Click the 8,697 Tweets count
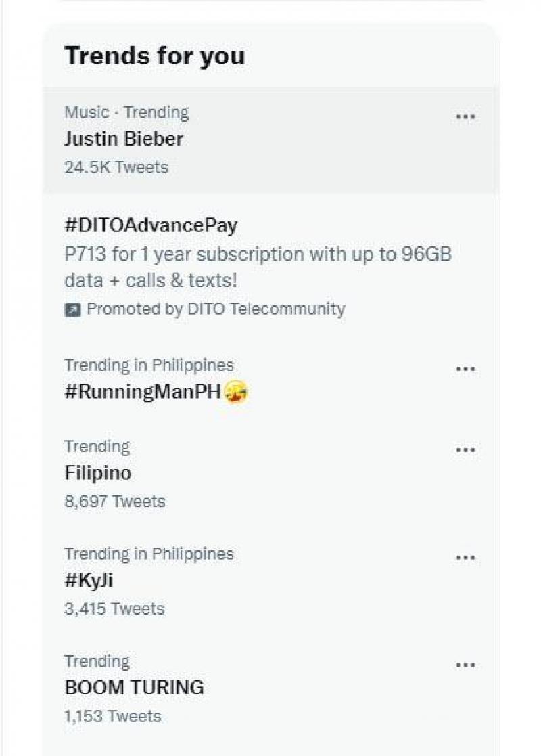Image resolution: width=541 pixels, height=756 pixels. pyautogui.click(x=115, y=502)
